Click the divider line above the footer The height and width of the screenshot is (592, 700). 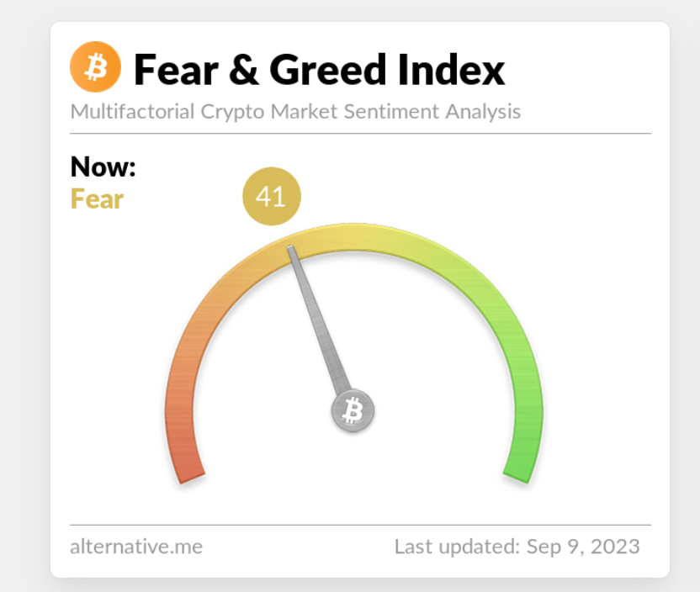pyautogui.click(x=360, y=525)
